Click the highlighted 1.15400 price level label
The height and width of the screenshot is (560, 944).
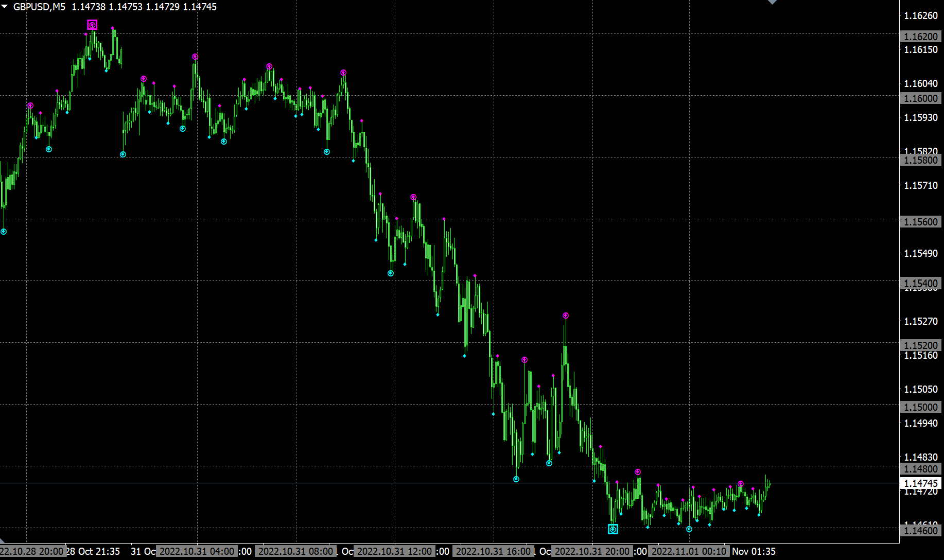(x=921, y=284)
